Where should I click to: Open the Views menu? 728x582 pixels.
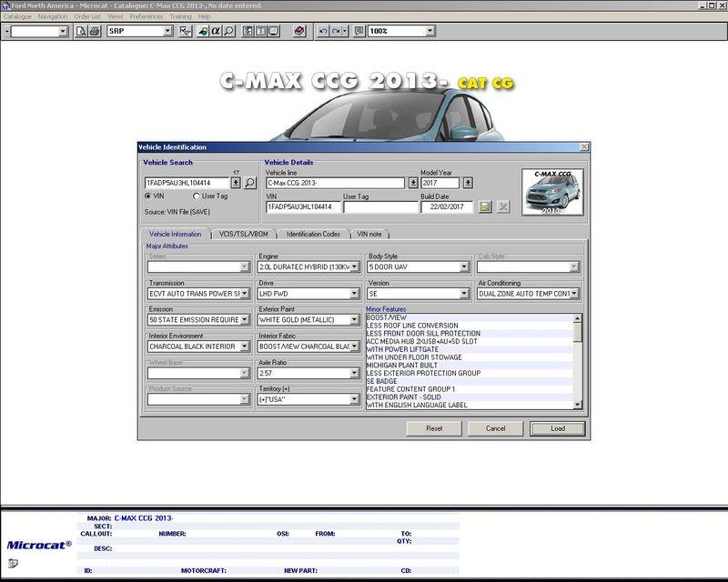[x=116, y=16]
